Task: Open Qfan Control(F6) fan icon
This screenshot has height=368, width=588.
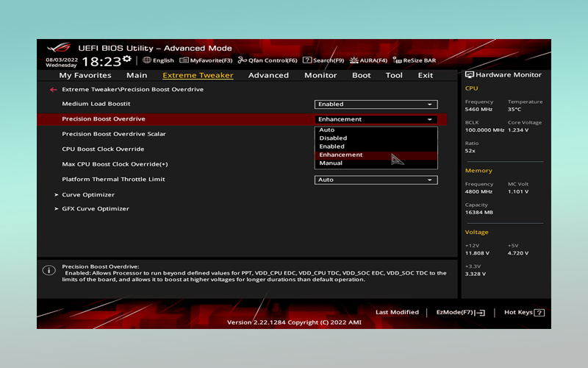Action: [243, 60]
